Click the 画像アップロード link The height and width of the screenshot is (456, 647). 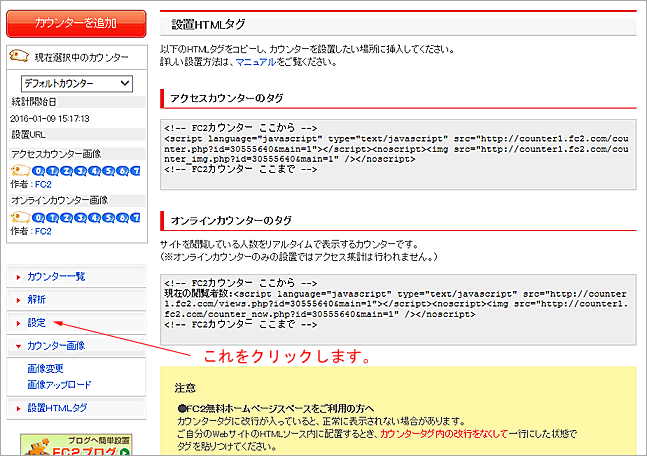(59, 385)
